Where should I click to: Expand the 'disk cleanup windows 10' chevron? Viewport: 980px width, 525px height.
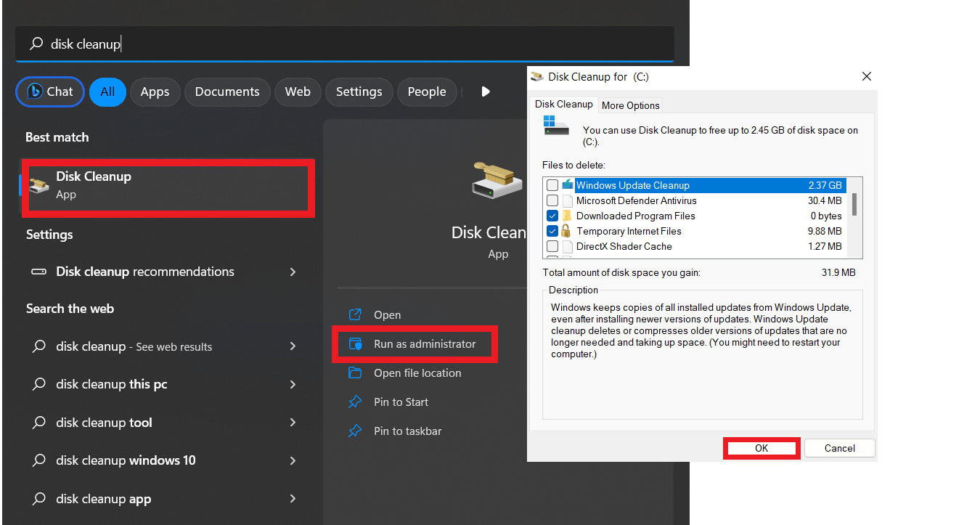pyautogui.click(x=293, y=460)
